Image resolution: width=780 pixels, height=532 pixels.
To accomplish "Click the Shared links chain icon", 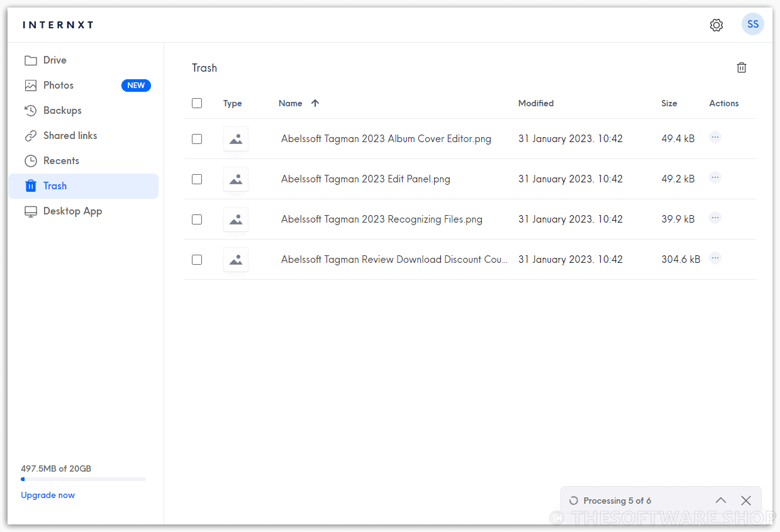I will pyautogui.click(x=31, y=136).
